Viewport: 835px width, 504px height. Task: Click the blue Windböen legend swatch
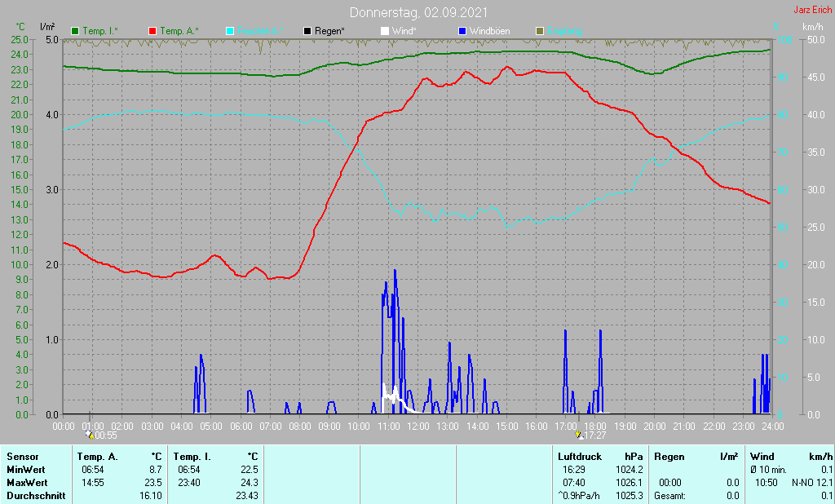462,31
